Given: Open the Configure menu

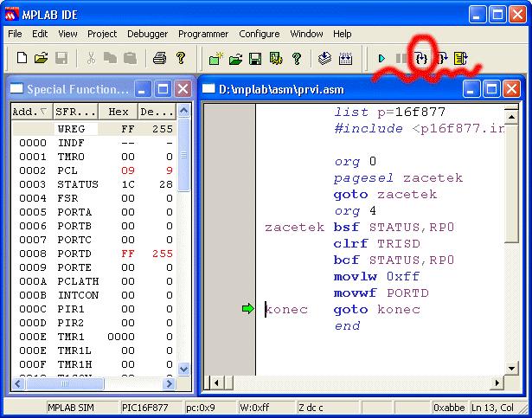Looking at the screenshot, I should 260,34.
